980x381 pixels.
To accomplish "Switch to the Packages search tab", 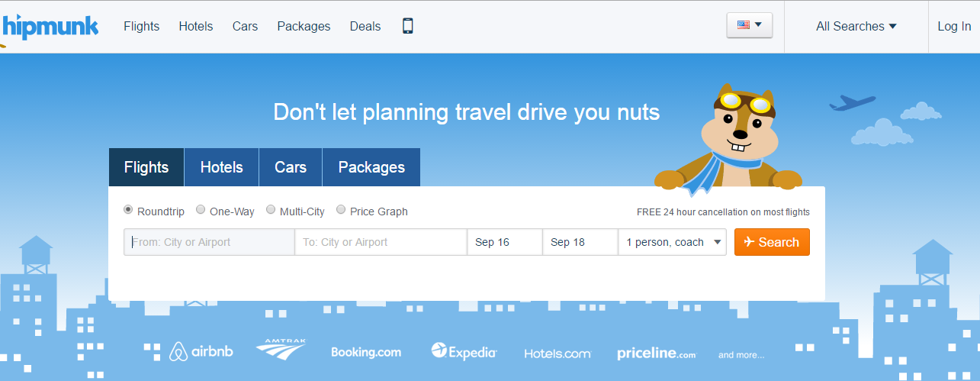I will click(371, 167).
